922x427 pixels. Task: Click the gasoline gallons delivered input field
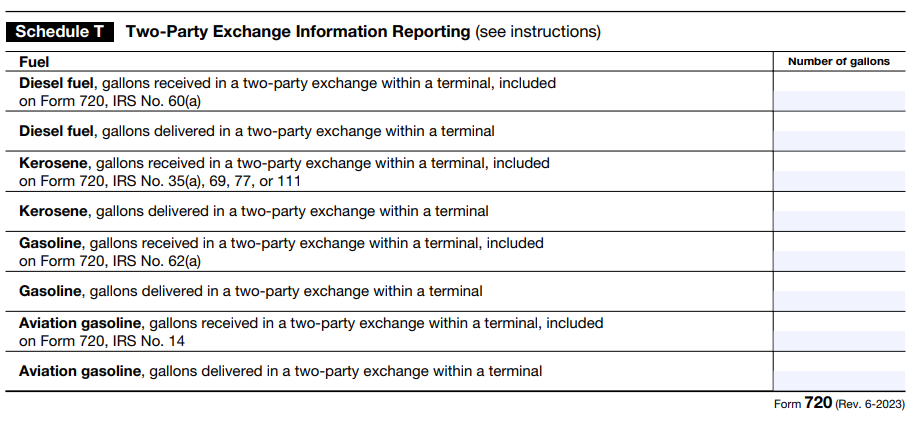[x=838, y=300]
